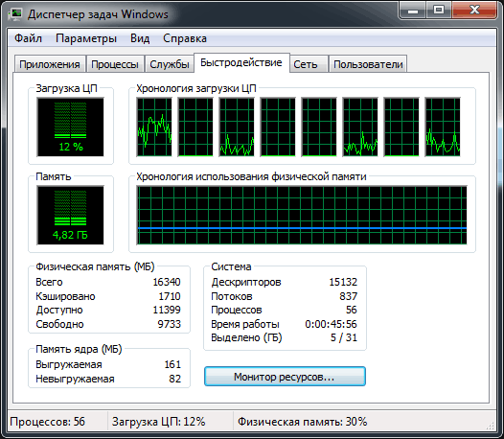Click the Выгружаемая value 161
The width and height of the screenshot is (504, 439).
pyautogui.click(x=172, y=364)
